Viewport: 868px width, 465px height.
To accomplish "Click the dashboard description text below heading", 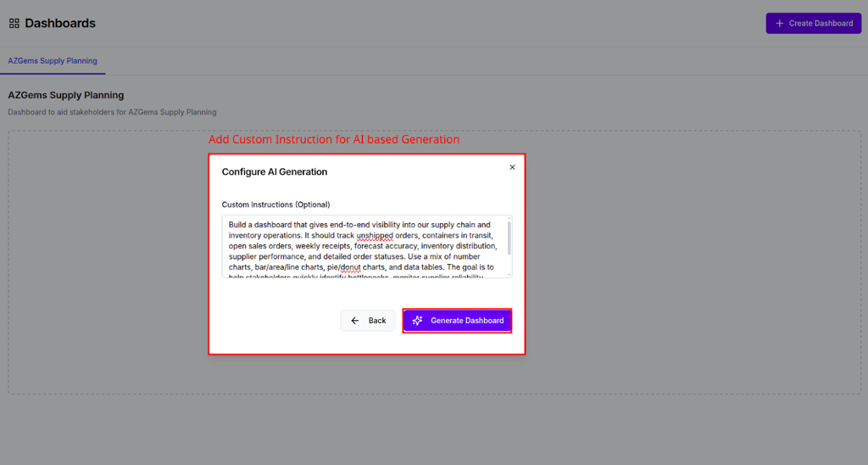I will (x=112, y=112).
